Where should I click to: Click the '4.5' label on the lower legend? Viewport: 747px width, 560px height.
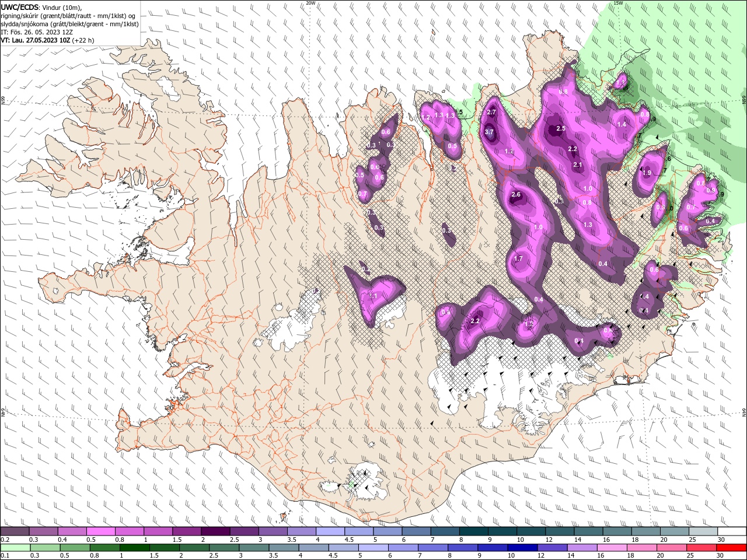[333, 556]
